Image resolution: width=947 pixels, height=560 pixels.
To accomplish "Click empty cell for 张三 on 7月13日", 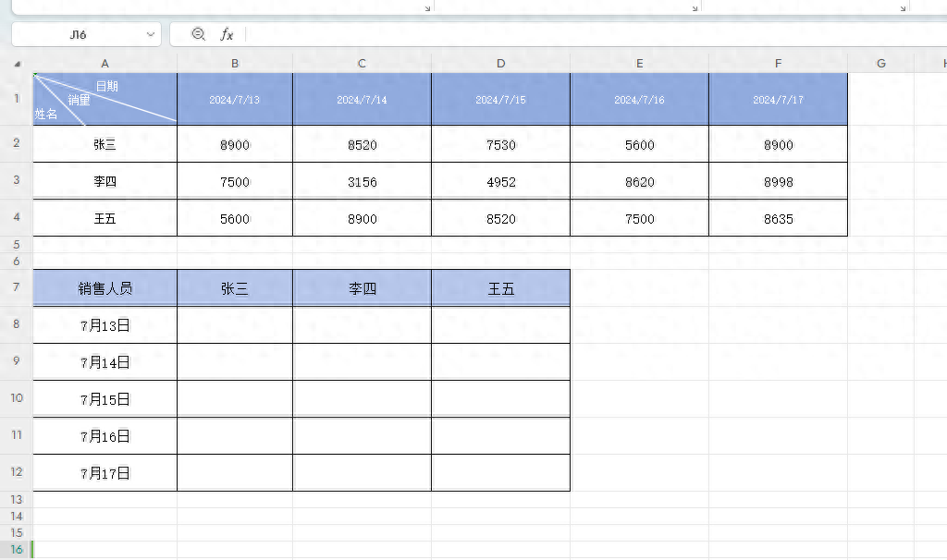I will pyautogui.click(x=235, y=325).
